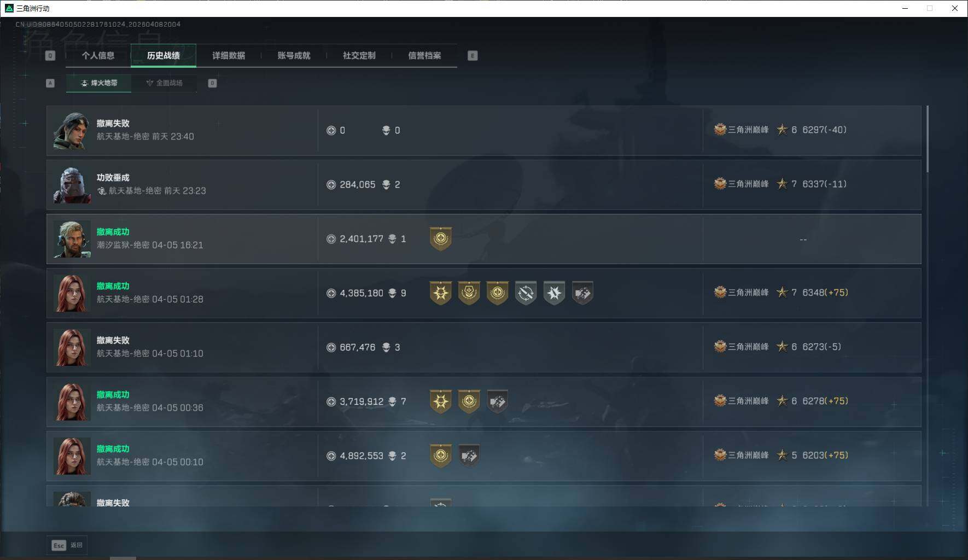
Task: Click the Esc 返回 button
Action: click(67, 545)
